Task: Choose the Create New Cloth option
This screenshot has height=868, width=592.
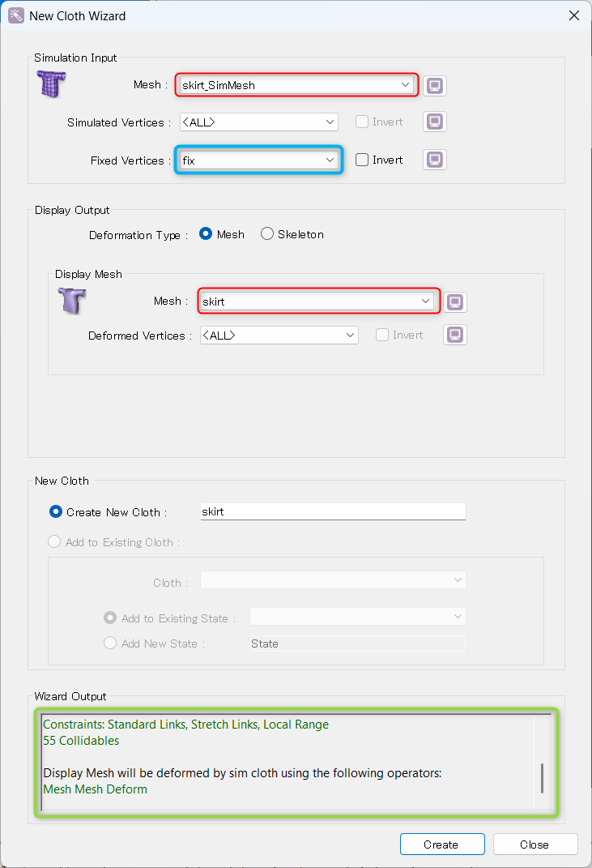Action: tap(55, 511)
